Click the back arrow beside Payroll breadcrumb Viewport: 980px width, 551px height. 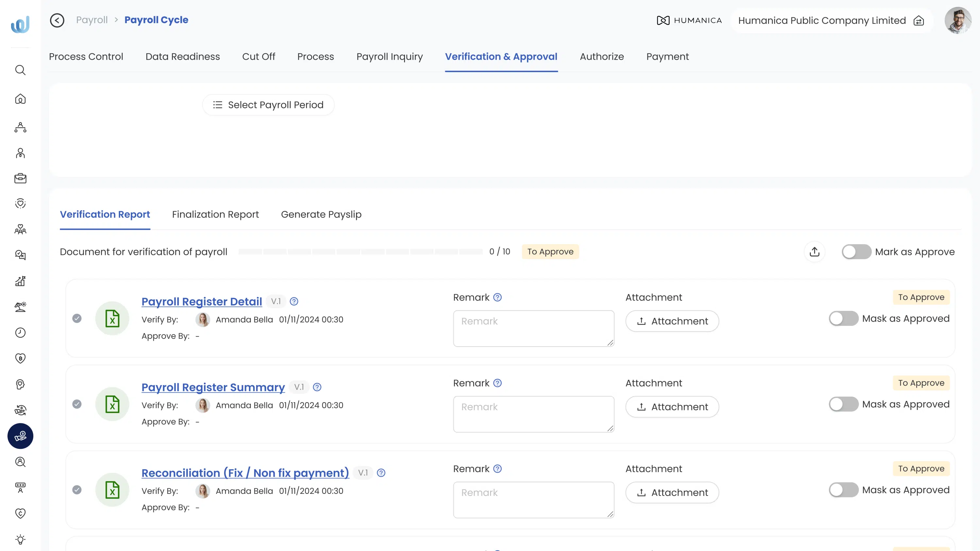click(x=57, y=20)
